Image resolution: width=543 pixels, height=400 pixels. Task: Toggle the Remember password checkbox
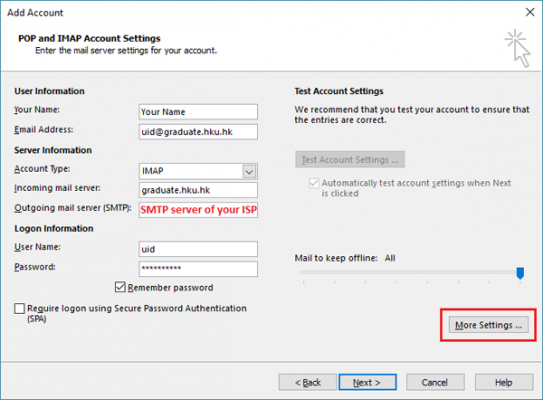pyautogui.click(x=120, y=287)
